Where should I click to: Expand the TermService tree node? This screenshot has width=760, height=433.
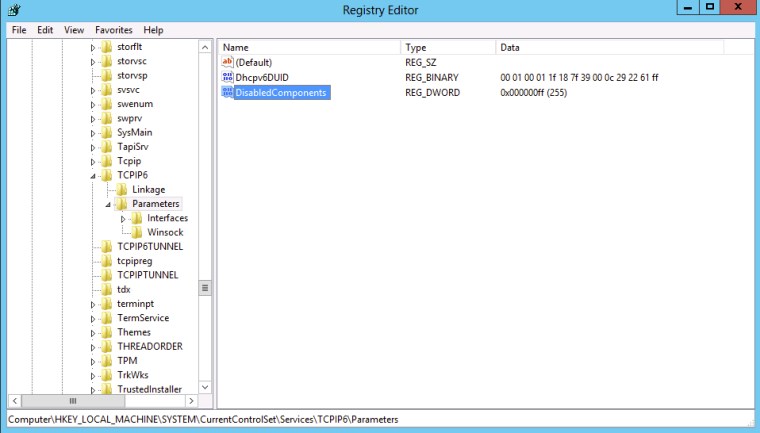coord(93,319)
